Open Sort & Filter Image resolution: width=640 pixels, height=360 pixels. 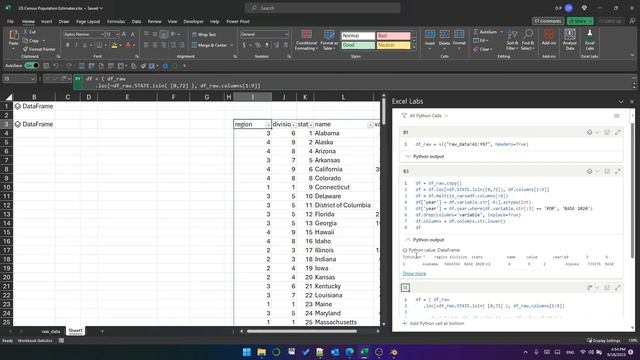(x=512, y=40)
